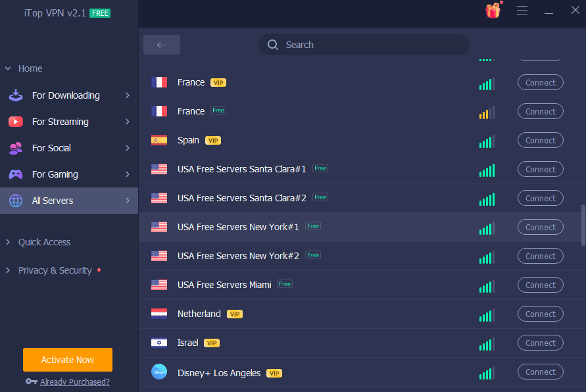Expand the For Downloading chevron
The image size is (586, 392).
[128, 95]
